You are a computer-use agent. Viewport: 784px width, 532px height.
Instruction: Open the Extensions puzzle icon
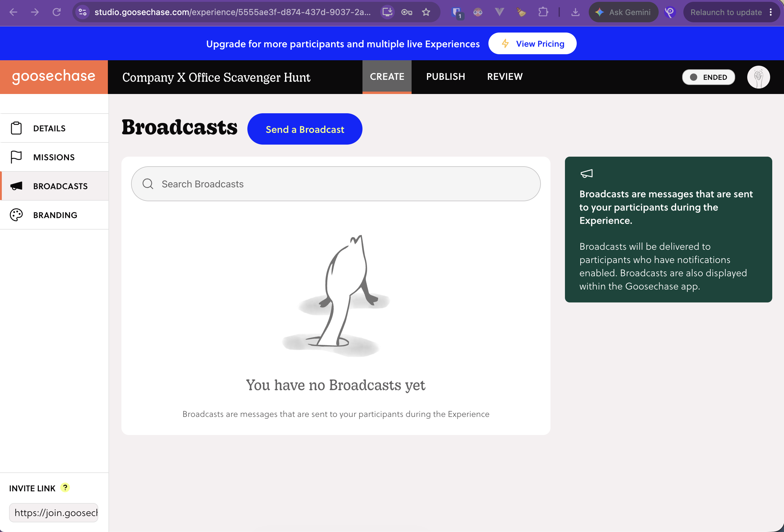543,12
